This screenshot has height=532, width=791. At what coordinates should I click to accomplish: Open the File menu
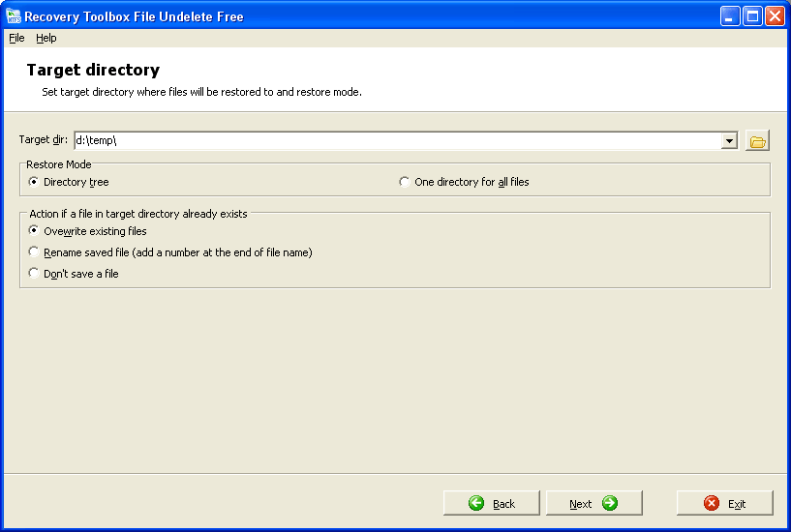(x=16, y=38)
